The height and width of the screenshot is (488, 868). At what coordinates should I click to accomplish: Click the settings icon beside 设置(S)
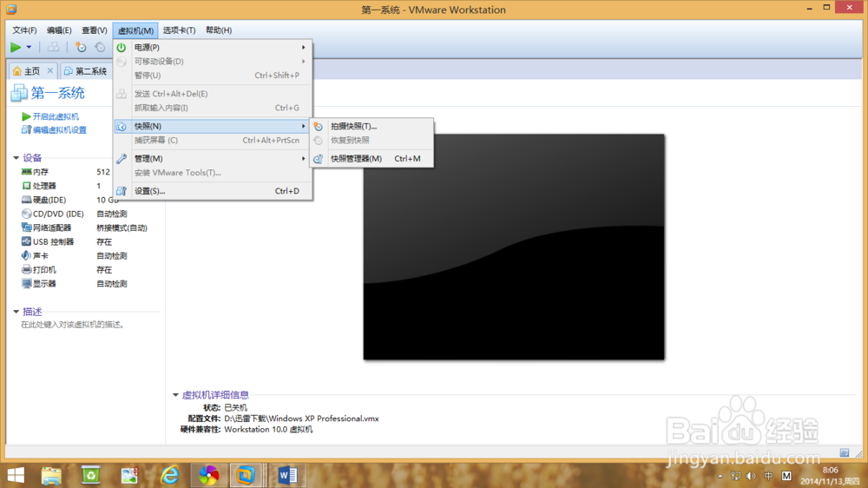122,191
